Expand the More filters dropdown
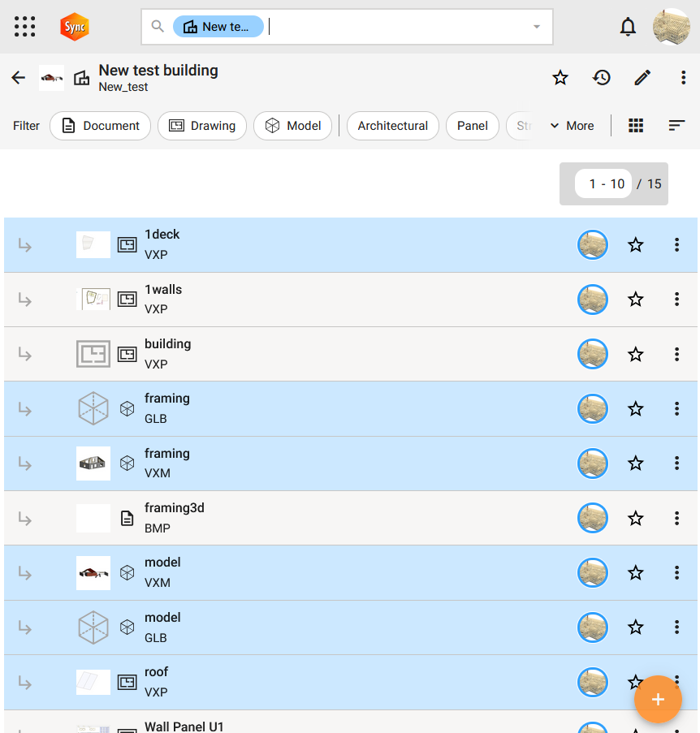 pyautogui.click(x=572, y=126)
